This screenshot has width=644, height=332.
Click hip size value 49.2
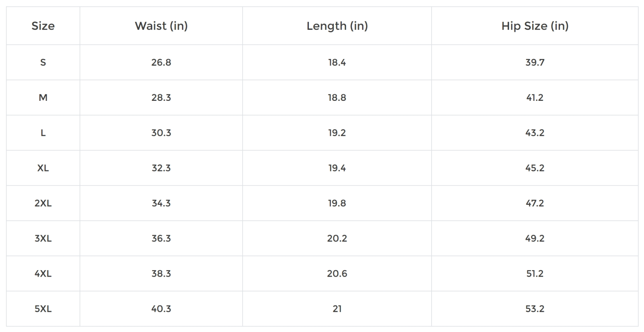click(x=535, y=238)
